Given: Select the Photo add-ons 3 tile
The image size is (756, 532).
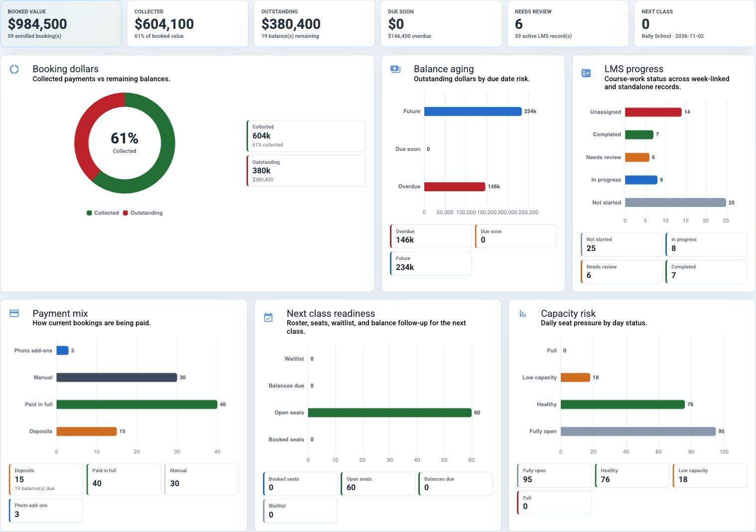Looking at the screenshot, I should pyautogui.click(x=46, y=510).
